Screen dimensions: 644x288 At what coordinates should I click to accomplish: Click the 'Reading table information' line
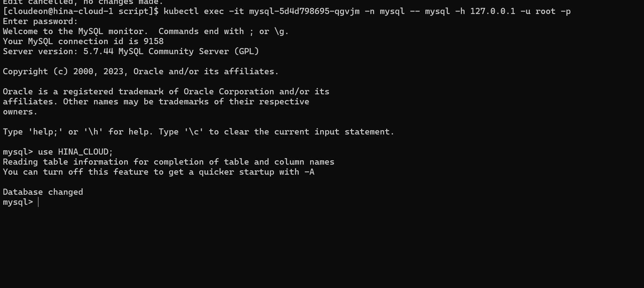click(x=168, y=162)
